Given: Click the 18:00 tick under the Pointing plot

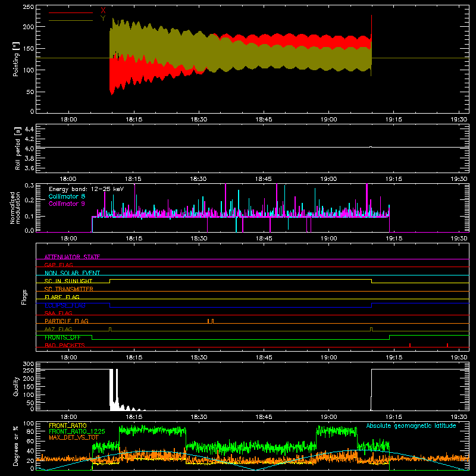Looking at the screenshot, I should 69,120.
